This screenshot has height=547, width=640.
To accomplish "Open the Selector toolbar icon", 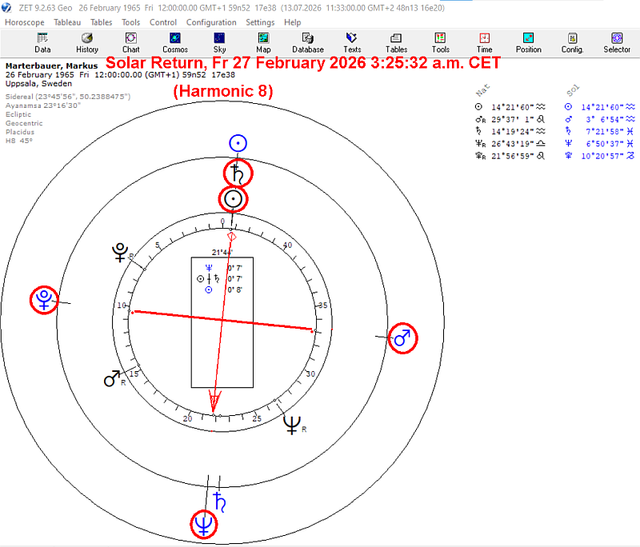I will click(x=617, y=43).
